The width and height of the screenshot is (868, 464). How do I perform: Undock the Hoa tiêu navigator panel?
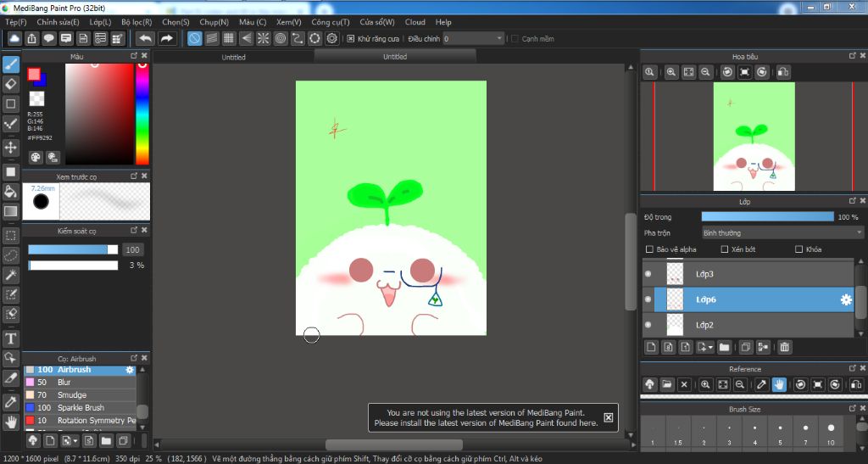coord(853,56)
